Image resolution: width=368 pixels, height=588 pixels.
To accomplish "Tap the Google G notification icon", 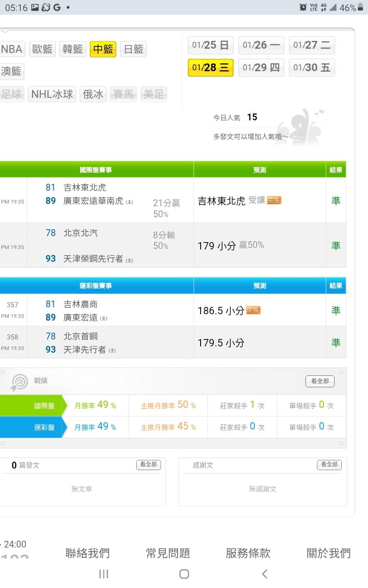I will click(x=57, y=7).
